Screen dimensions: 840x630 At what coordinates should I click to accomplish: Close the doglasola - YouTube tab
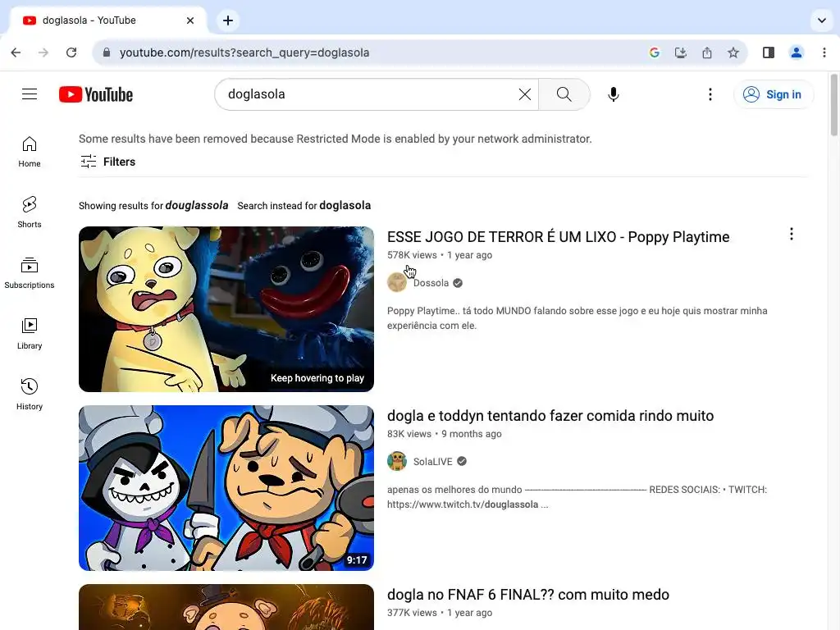tap(190, 21)
